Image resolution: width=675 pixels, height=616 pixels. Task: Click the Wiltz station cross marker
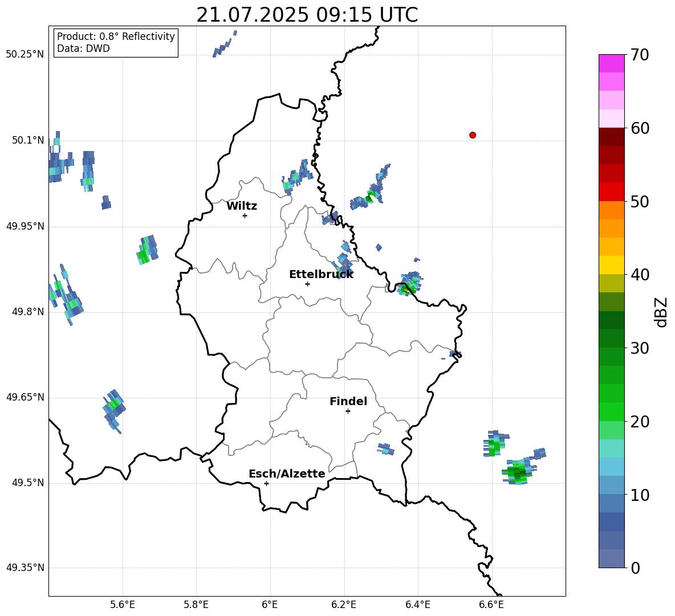click(x=245, y=215)
